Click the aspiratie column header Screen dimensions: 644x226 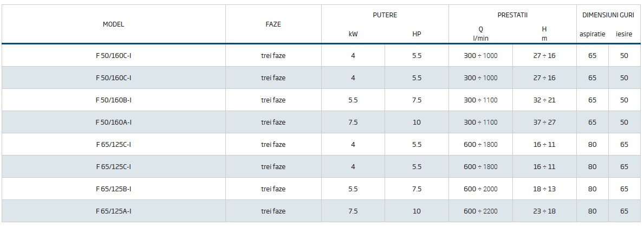click(x=592, y=34)
